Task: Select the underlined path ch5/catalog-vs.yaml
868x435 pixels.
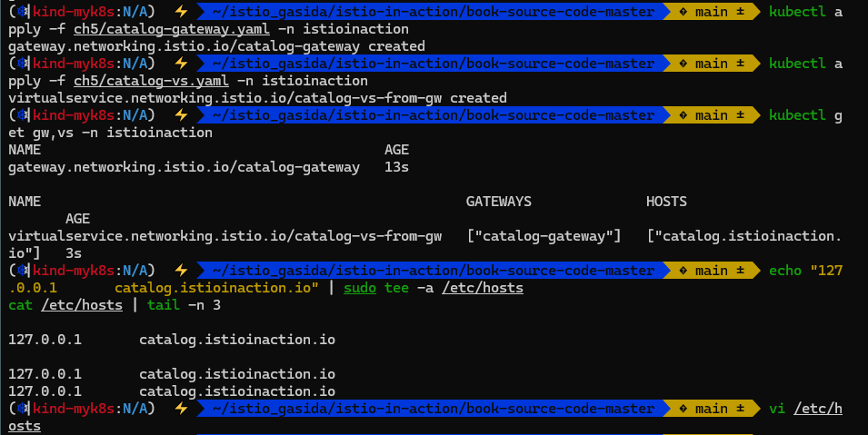Action: pos(151,81)
